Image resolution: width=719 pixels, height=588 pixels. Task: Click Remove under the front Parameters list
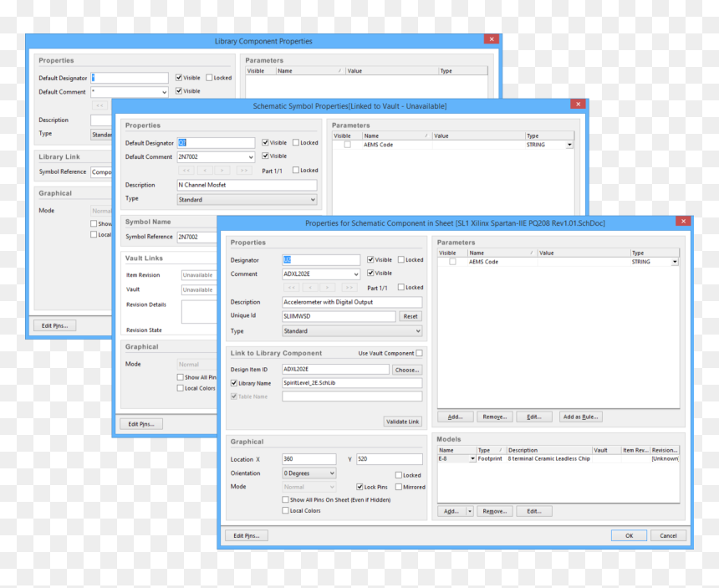pos(495,417)
